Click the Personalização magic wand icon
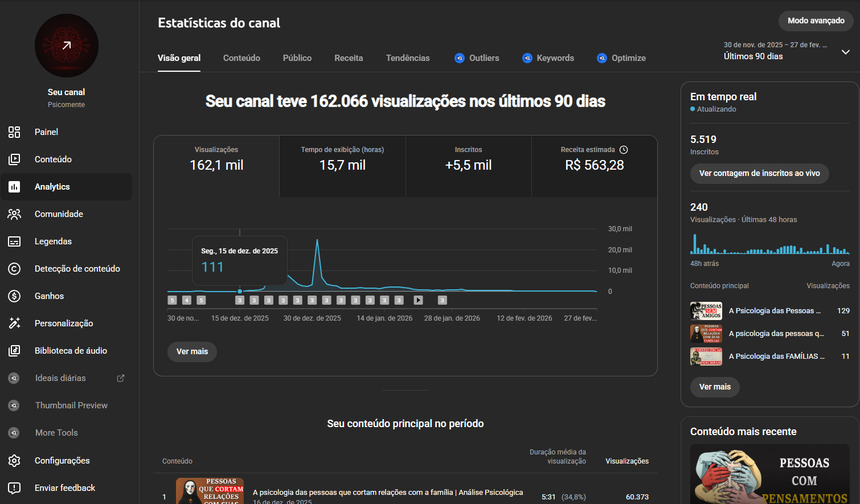860x504 pixels. coord(14,323)
